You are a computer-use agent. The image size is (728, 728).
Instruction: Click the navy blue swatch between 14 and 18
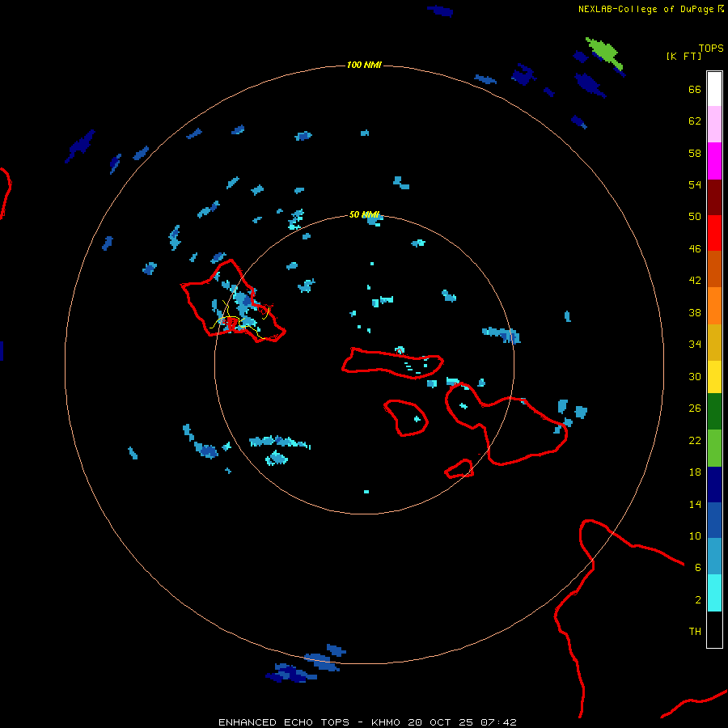pos(714,485)
